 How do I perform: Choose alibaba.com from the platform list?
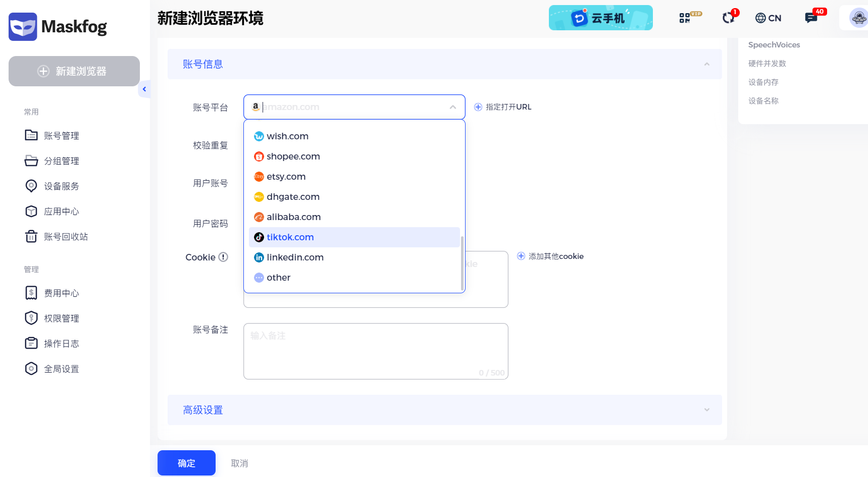354,217
